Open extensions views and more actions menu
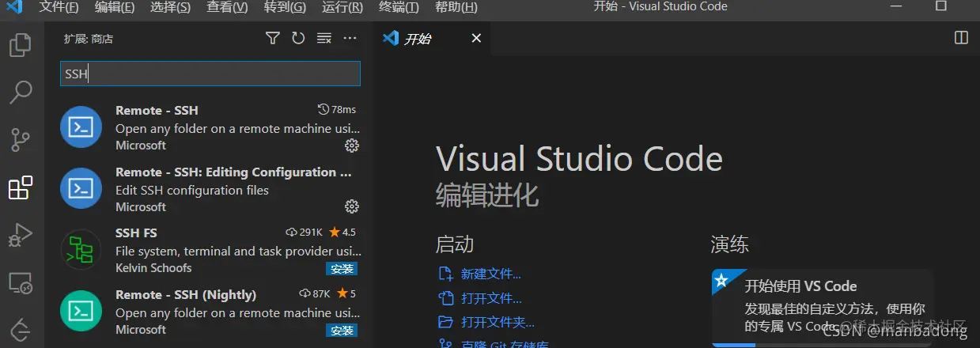The image size is (980, 348). pyautogui.click(x=350, y=38)
